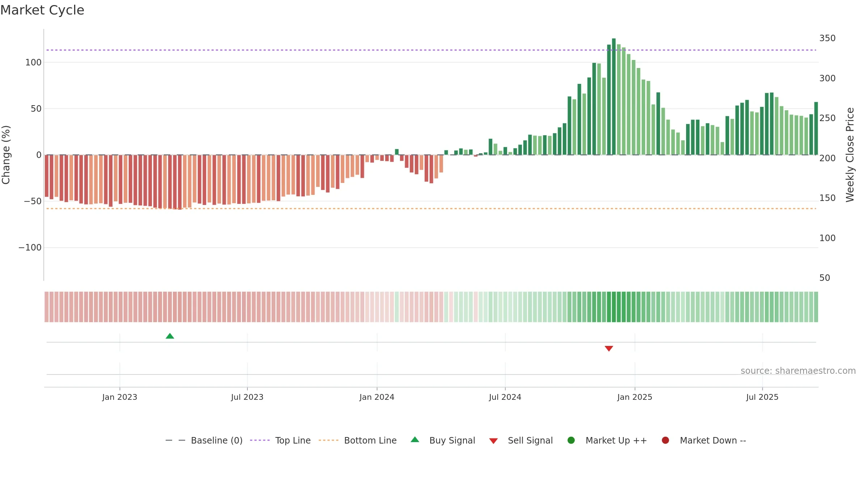868x488 pixels.
Task: Click the purple dotted Top Line
Action: [x=431, y=50]
